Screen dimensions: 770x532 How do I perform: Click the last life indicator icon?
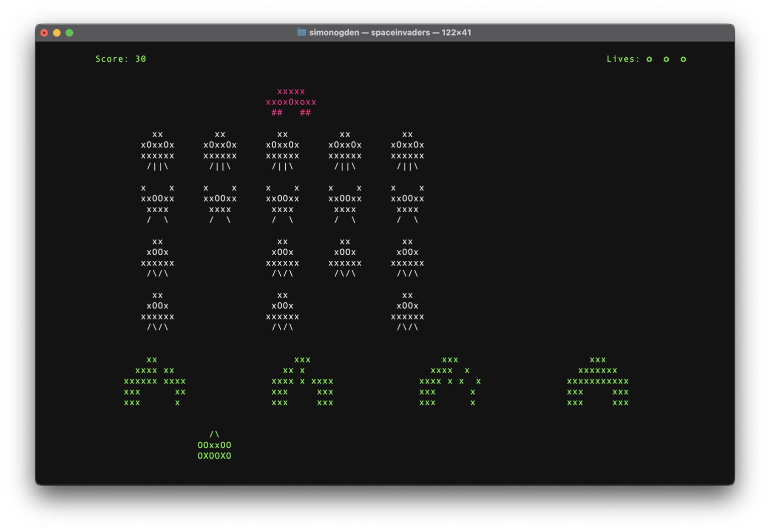(x=683, y=59)
